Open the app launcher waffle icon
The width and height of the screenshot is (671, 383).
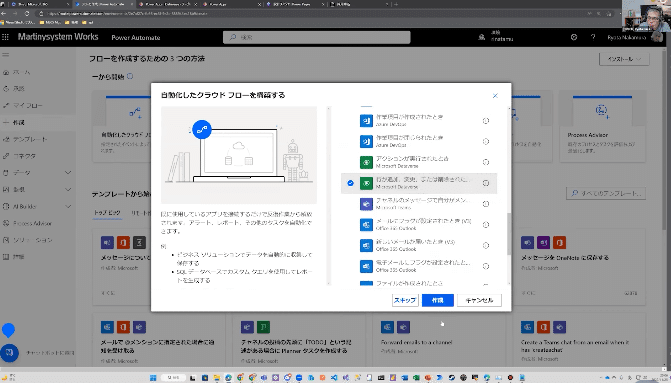tap(6, 37)
